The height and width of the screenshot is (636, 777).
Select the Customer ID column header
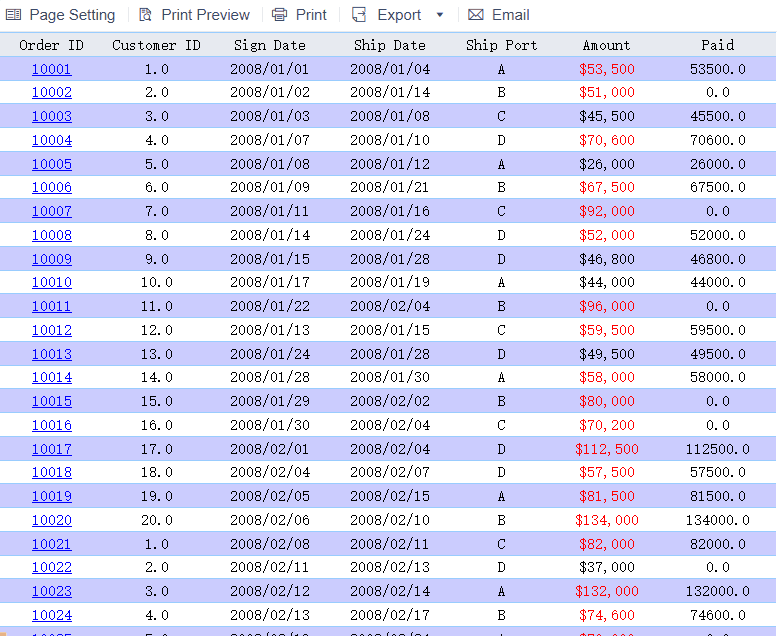pos(157,45)
